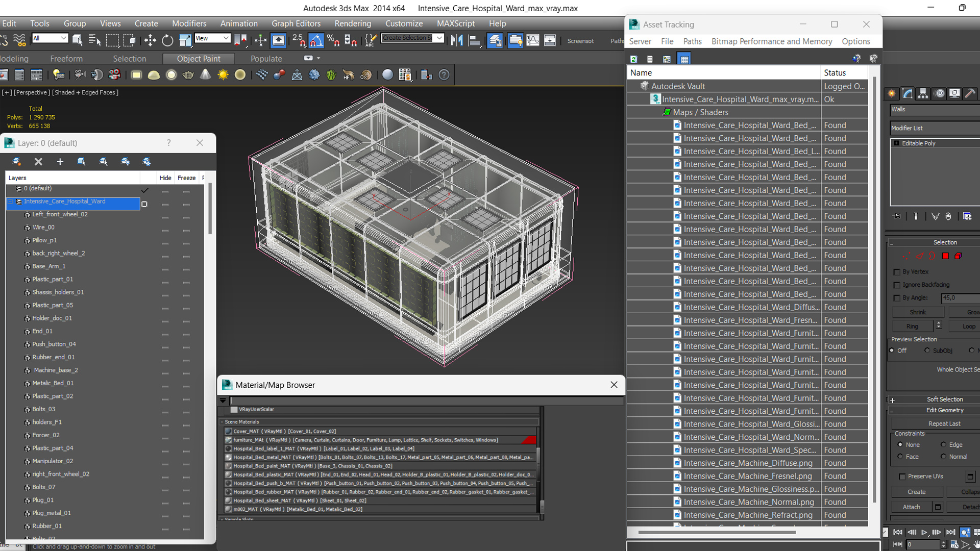
Task: Click the Create button in Edit Geometry
Action: tap(917, 492)
